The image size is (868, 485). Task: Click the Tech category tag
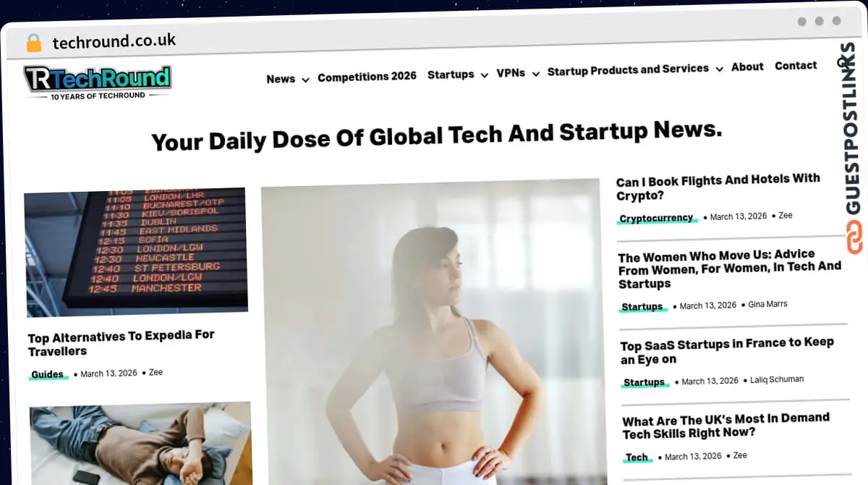[637, 457]
